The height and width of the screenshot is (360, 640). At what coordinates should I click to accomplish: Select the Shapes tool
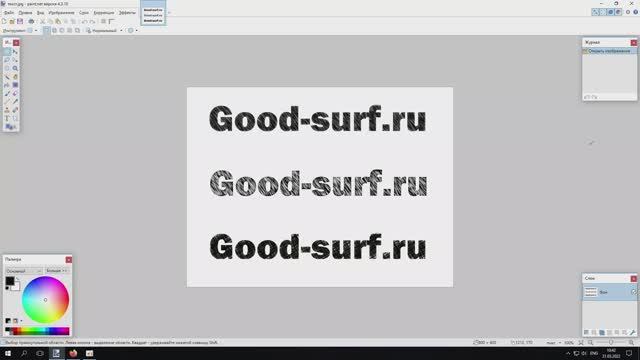[x=9, y=127]
